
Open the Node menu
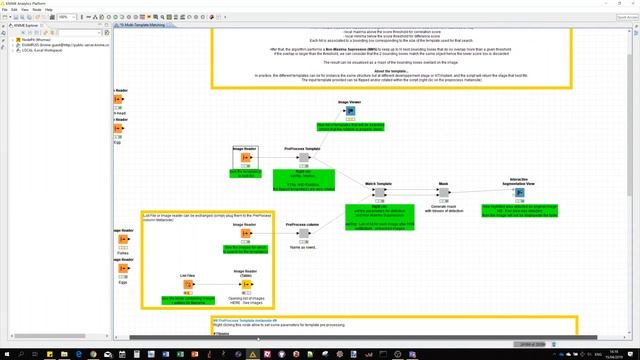pos(37,9)
